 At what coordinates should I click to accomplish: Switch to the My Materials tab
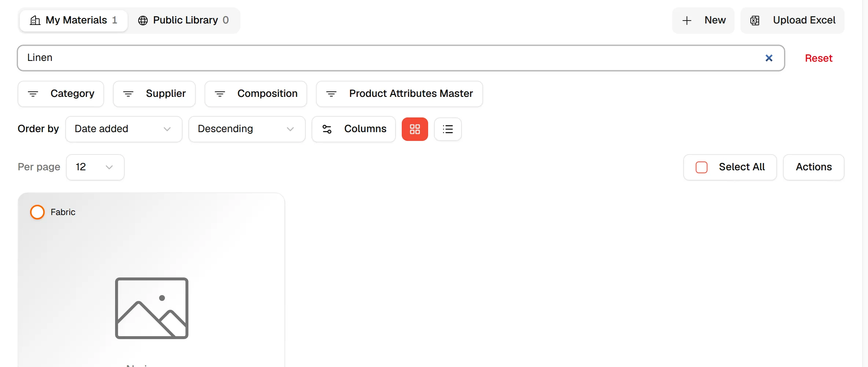coord(73,20)
